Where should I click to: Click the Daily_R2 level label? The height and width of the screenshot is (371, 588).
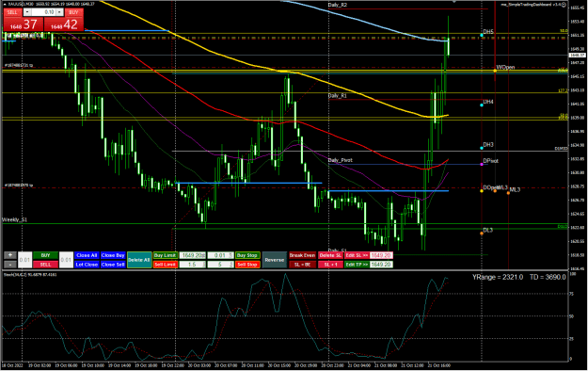[x=338, y=5]
